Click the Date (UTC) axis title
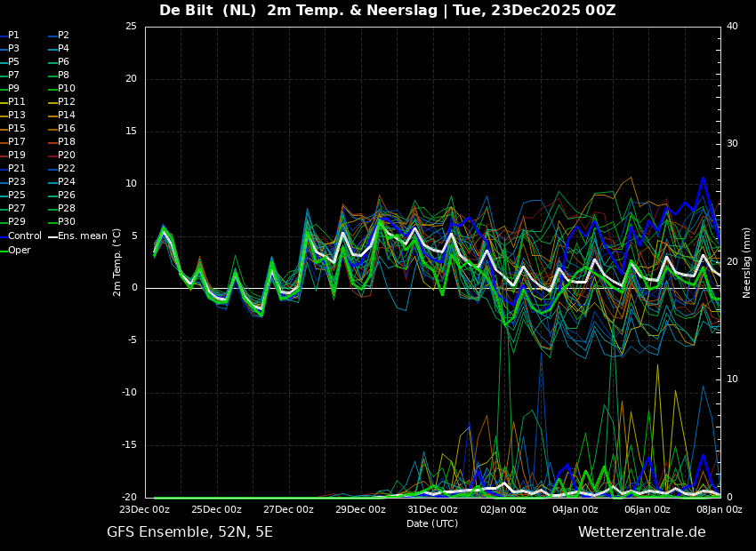 point(432,523)
